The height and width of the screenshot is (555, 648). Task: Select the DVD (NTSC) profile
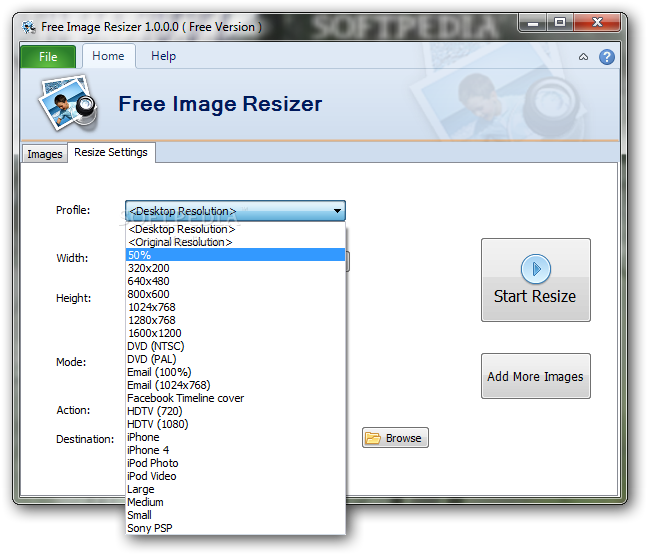pos(235,346)
